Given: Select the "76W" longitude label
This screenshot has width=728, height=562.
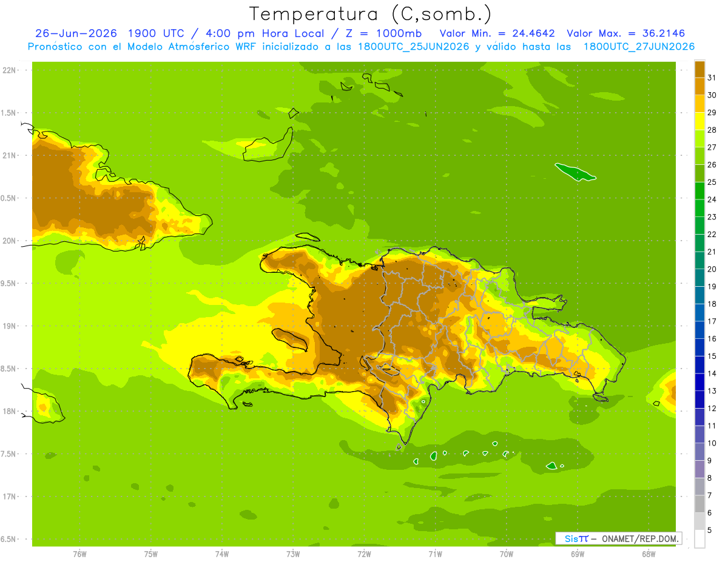Looking at the screenshot, I should (79, 554).
